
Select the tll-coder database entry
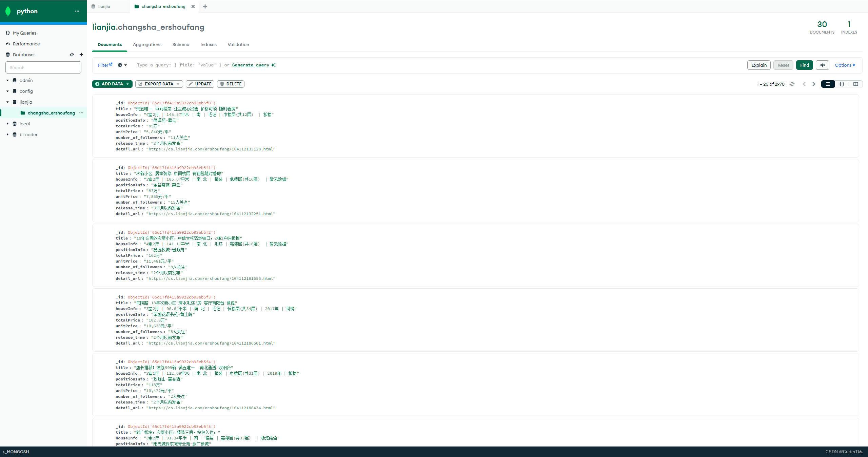pyautogui.click(x=28, y=134)
